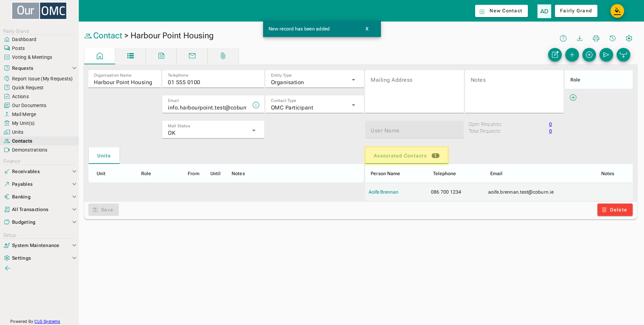Screen dimensions: 644x325
Task: Open the mail envelope tab
Action: pos(192,56)
